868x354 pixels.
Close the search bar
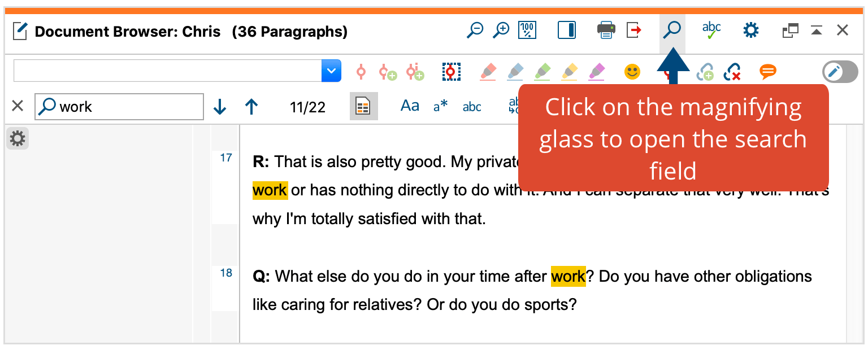tap(18, 106)
